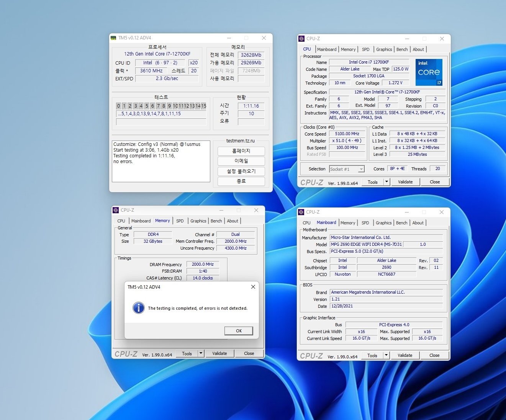Select the About tab in the processor CPU-Z window
This screenshot has width=506, height=420.
418,49
